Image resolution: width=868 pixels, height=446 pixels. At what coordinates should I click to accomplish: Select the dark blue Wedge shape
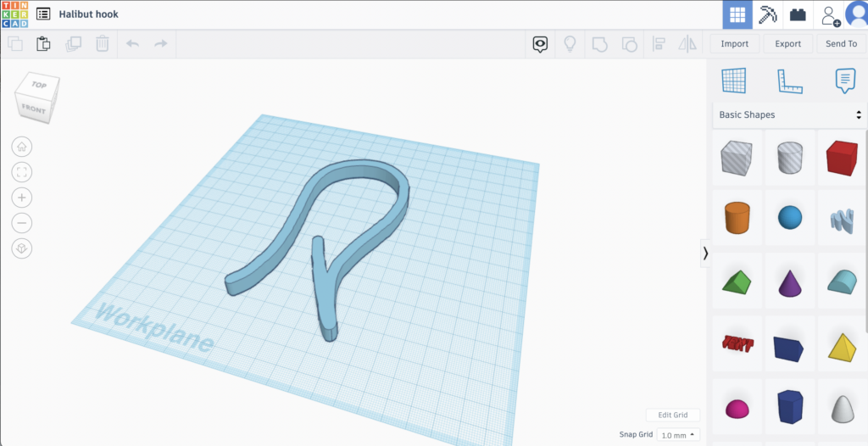click(790, 348)
